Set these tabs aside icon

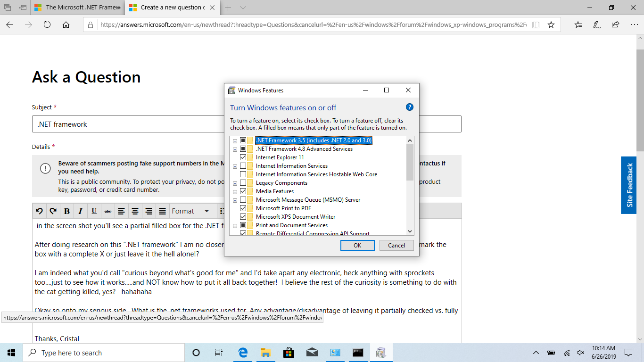[23, 8]
